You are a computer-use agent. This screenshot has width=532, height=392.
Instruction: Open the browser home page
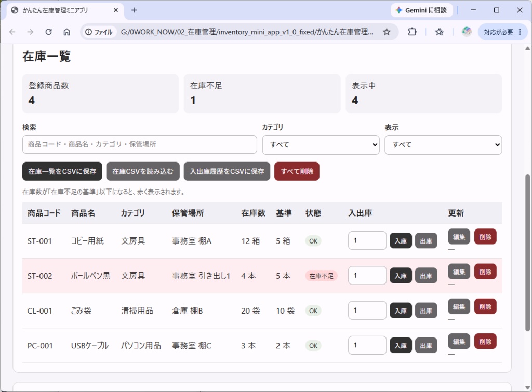[x=67, y=32]
